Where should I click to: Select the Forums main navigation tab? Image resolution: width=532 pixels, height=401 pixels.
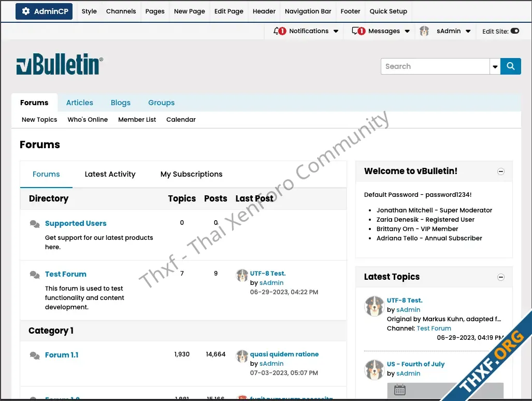[x=34, y=103]
